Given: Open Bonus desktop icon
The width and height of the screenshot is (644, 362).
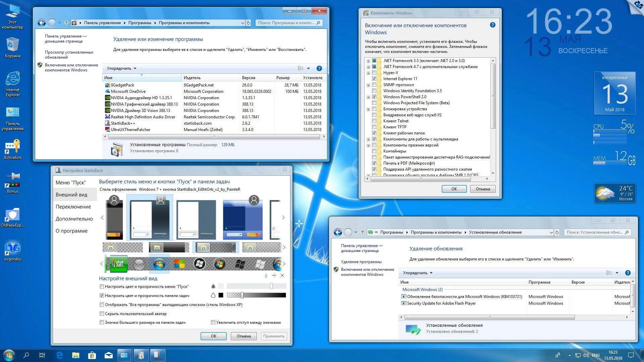Looking at the screenshot, I should coord(12,183).
